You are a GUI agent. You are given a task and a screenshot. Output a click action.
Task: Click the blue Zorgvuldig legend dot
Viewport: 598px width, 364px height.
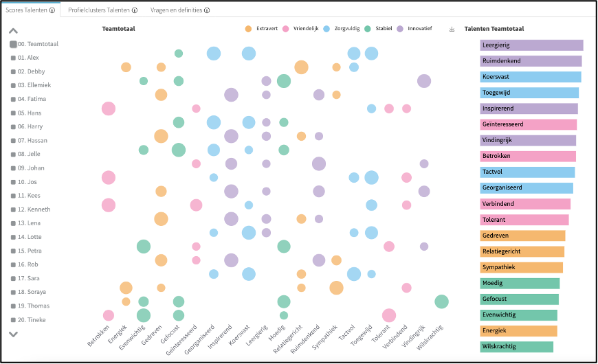(x=326, y=29)
